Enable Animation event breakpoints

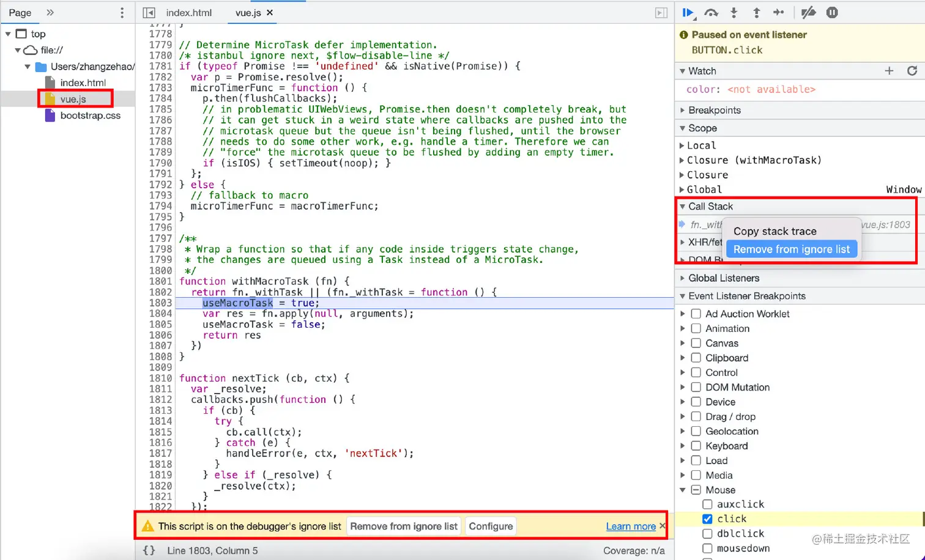[696, 328]
